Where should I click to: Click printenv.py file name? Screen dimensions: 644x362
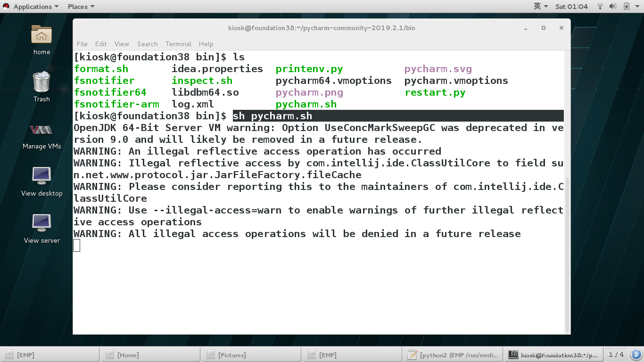coord(309,69)
